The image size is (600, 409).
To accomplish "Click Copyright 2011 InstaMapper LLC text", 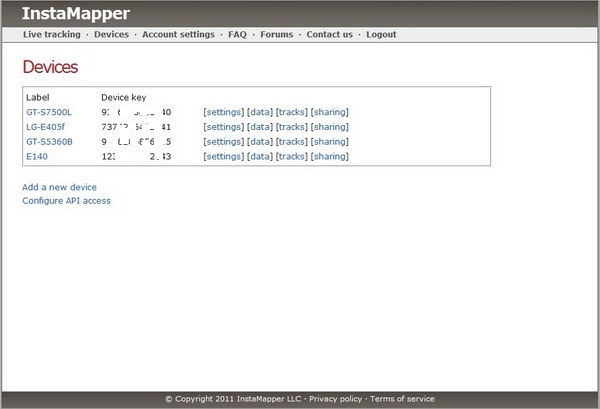I will click(x=233, y=399).
